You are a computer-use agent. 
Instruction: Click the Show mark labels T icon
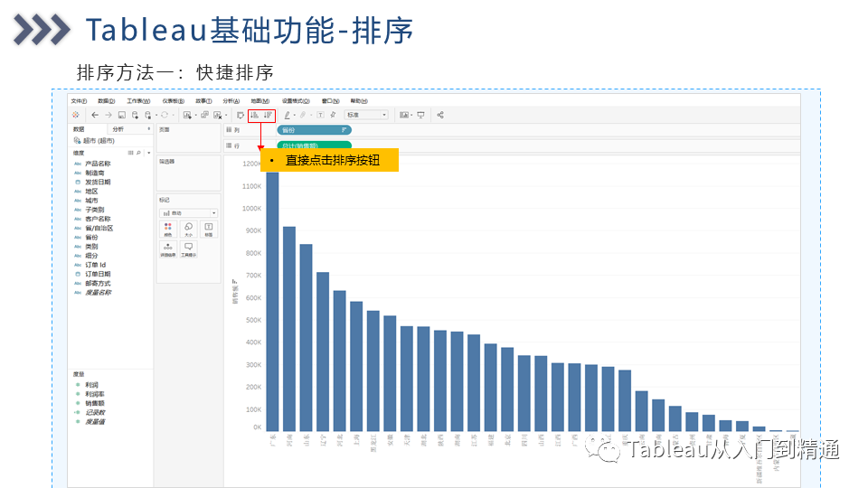click(x=320, y=115)
